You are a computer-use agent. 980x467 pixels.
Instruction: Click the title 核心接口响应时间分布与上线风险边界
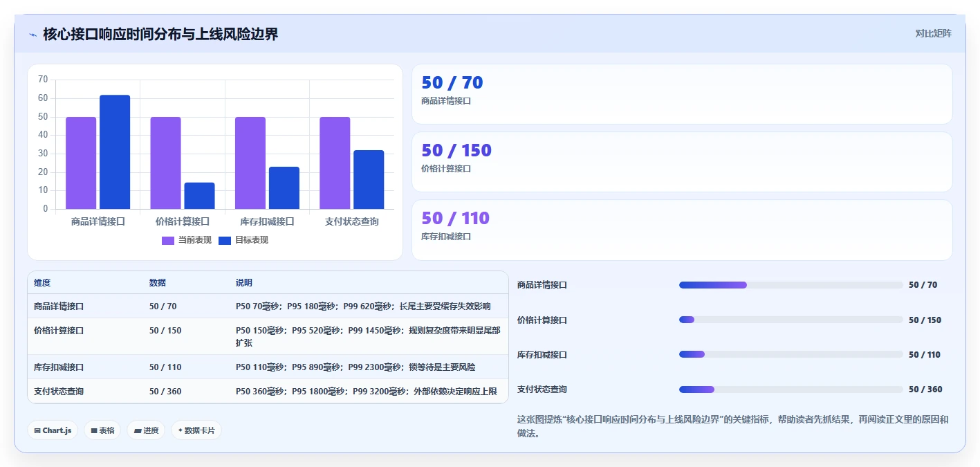(160, 34)
